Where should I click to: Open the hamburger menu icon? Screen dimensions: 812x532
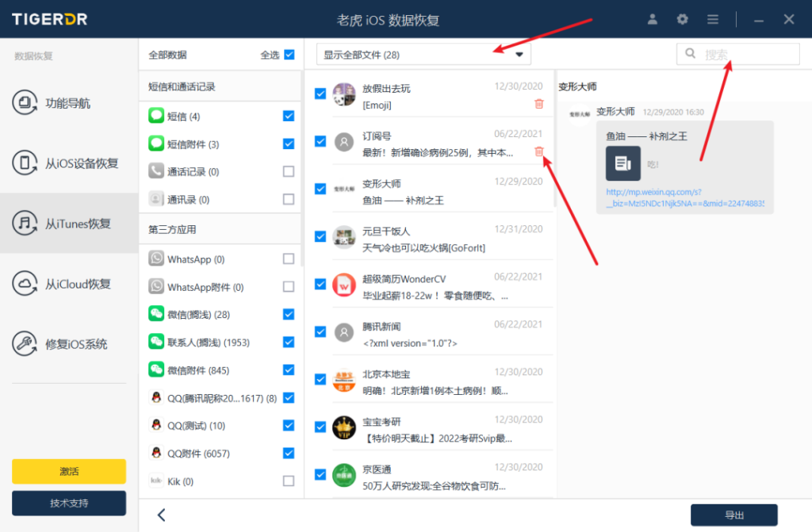coord(713,19)
